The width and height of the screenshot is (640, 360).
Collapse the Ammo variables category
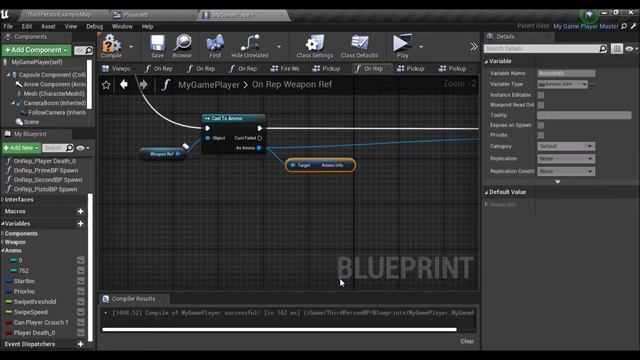(3, 251)
